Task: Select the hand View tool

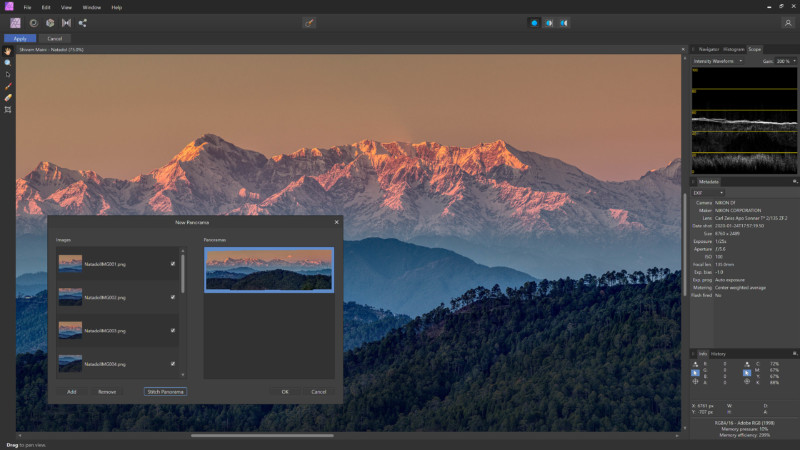Action: tap(7, 50)
